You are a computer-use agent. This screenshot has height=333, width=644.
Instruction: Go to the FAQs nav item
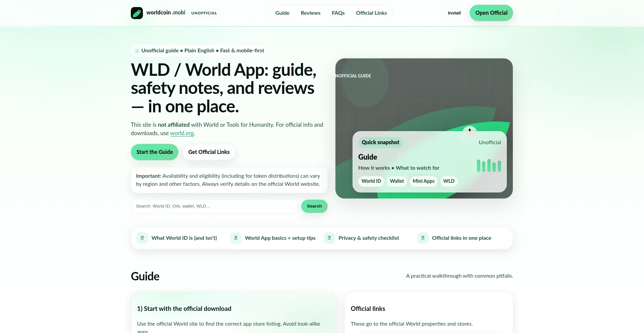click(338, 13)
